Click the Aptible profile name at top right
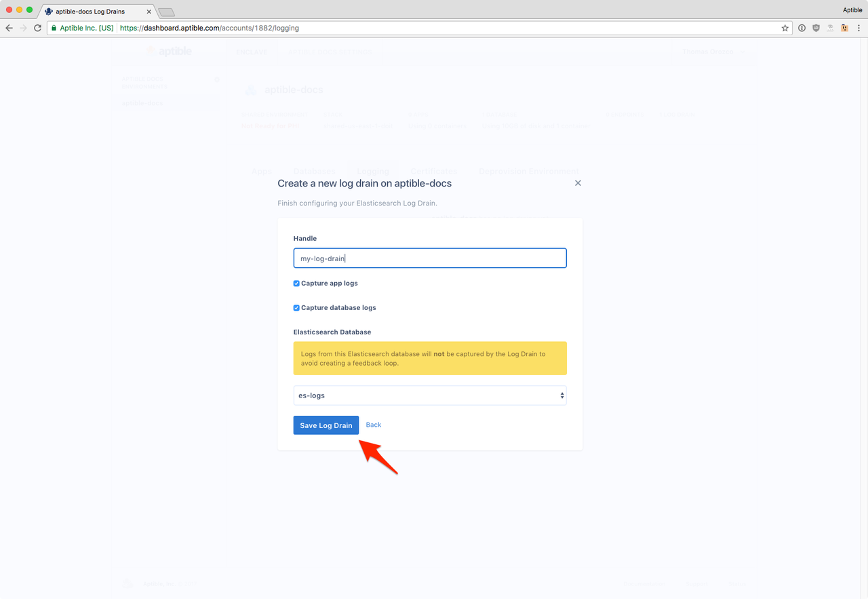Viewport: 868px width, 599px height. (852, 10)
